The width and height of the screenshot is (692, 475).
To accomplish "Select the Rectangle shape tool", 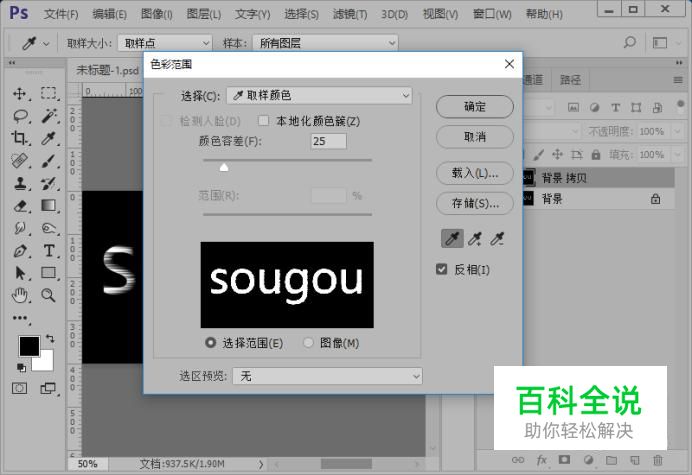I will (49, 273).
